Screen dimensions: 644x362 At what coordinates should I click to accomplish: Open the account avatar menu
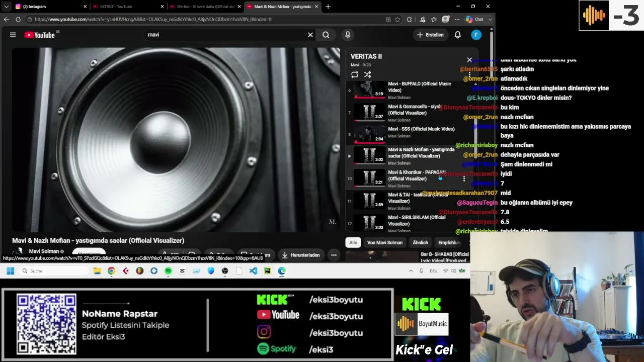click(476, 35)
